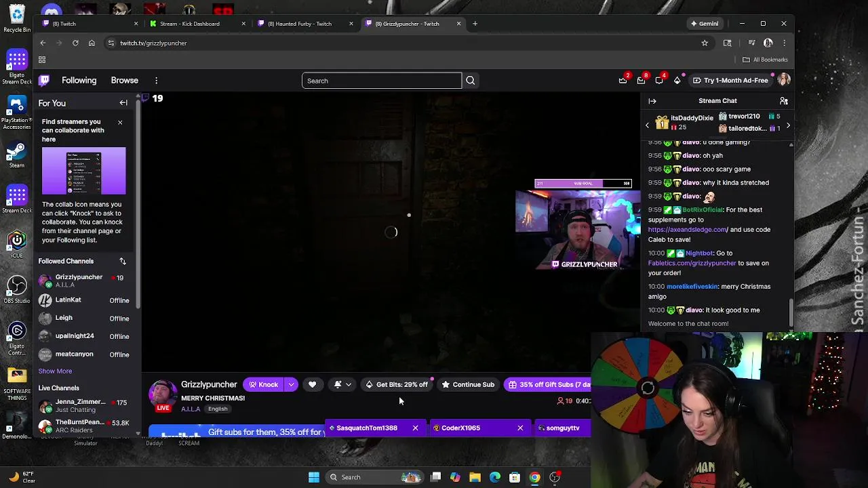Image resolution: width=868 pixels, height=488 pixels.
Task: Open the Prime loot crown icon
Action: [x=623, y=80]
